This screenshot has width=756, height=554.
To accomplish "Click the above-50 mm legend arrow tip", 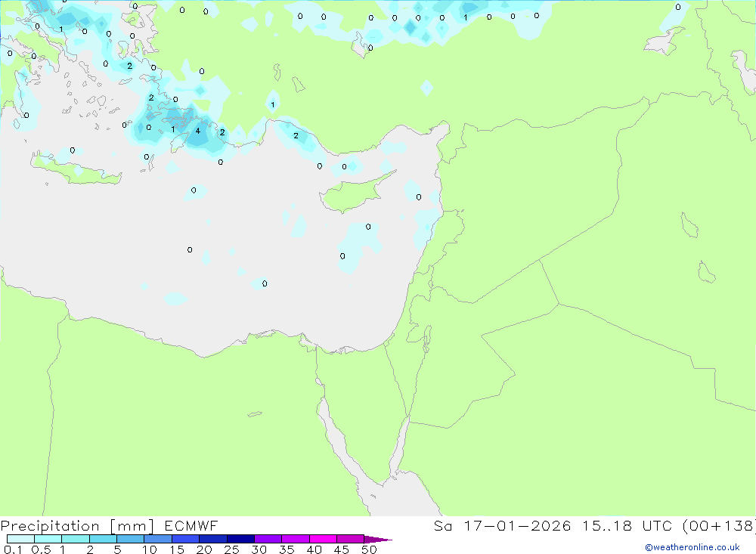I will pyautogui.click(x=379, y=540).
